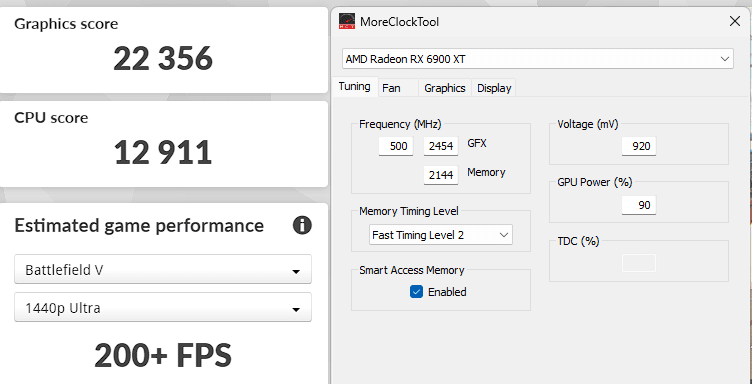752x384 pixels.
Task: Expand the Fast Timing Level 2 dropdown
Action: 440,235
